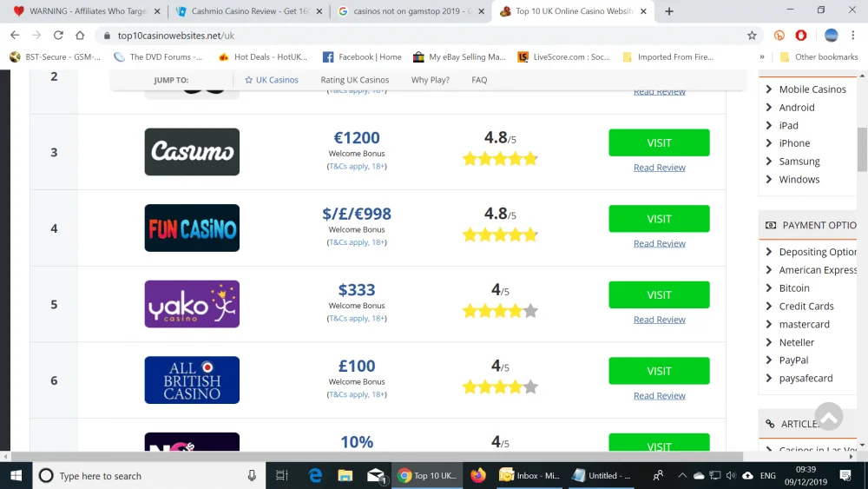Open Neteller payment link
The image size is (868, 489).
797,342
